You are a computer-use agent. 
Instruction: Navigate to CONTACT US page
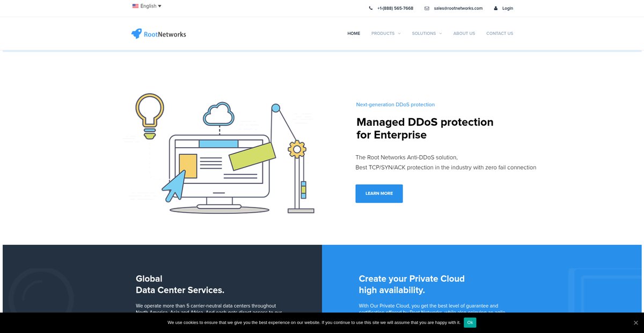(500, 33)
